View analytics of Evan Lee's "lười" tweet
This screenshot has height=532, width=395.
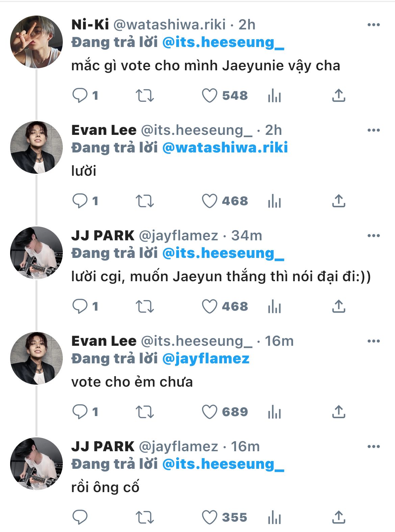274,201
